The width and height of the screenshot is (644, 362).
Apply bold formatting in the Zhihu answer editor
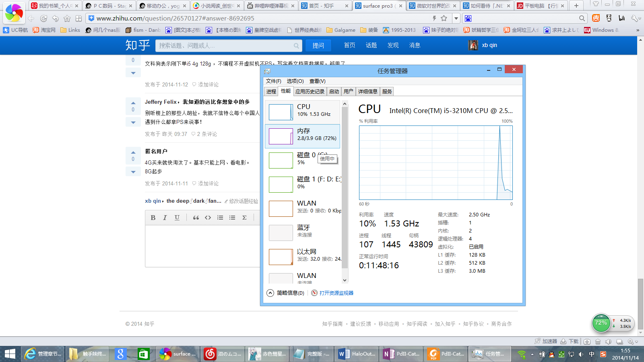click(x=153, y=218)
